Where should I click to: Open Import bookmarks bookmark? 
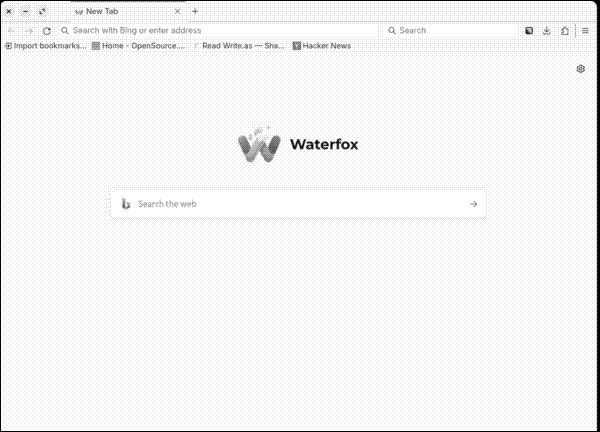46,46
